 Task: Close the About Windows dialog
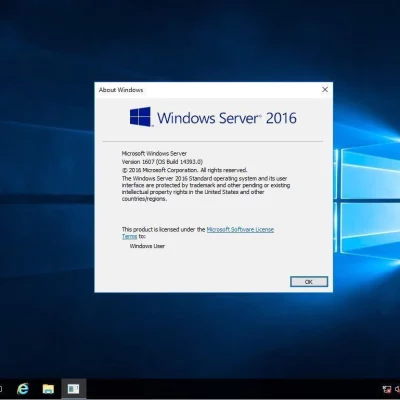tap(325, 90)
